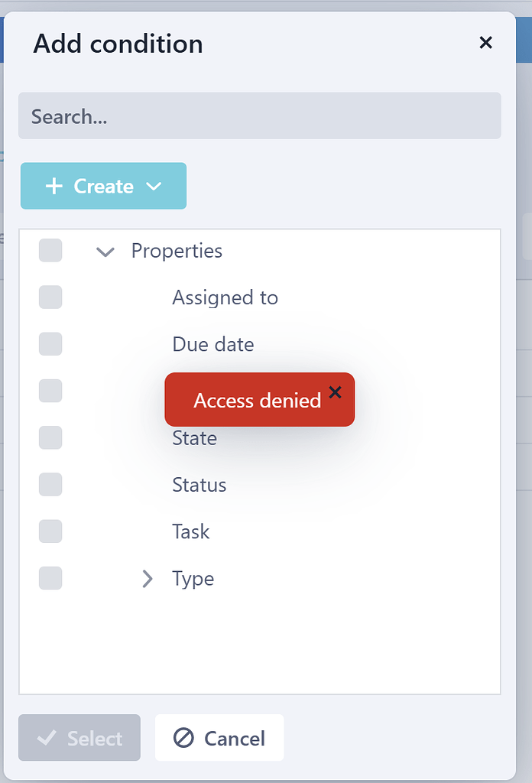Expand the Type tree node
532x783 pixels.
point(148,579)
